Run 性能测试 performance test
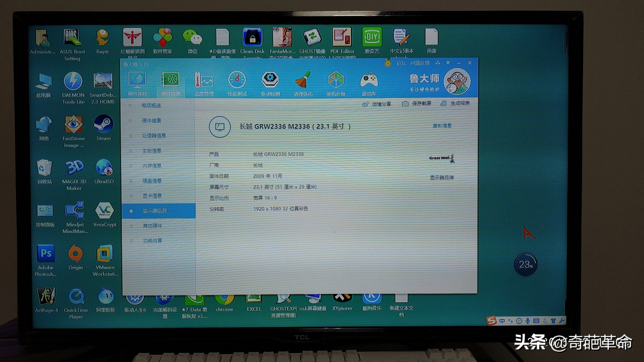The height and width of the screenshot is (362, 644). pyautogui.click(x=237, y=84)
